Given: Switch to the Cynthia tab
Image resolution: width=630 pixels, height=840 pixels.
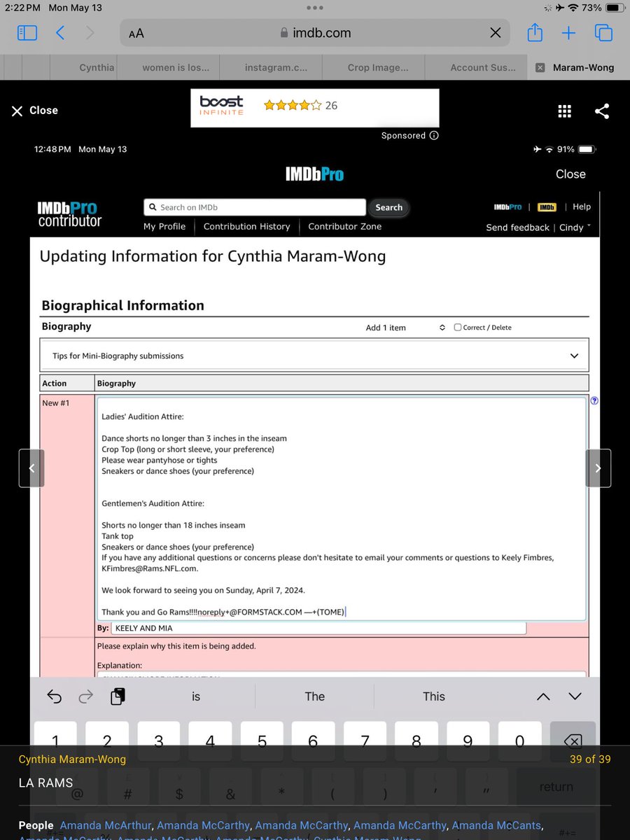Looking at the screenshot, I should click(97, 68).
